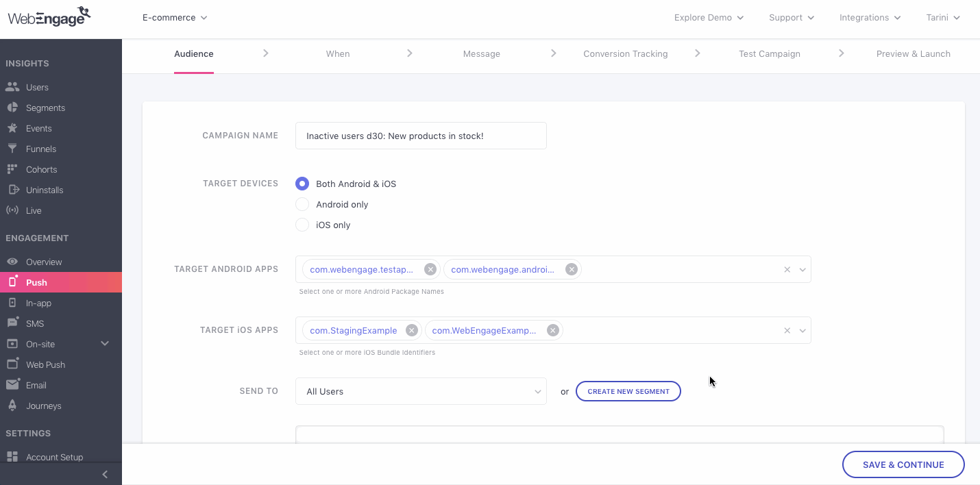This screenshot has width=980, height=485.
Task: Click Save & Continue button
Action: click(903, 464)
